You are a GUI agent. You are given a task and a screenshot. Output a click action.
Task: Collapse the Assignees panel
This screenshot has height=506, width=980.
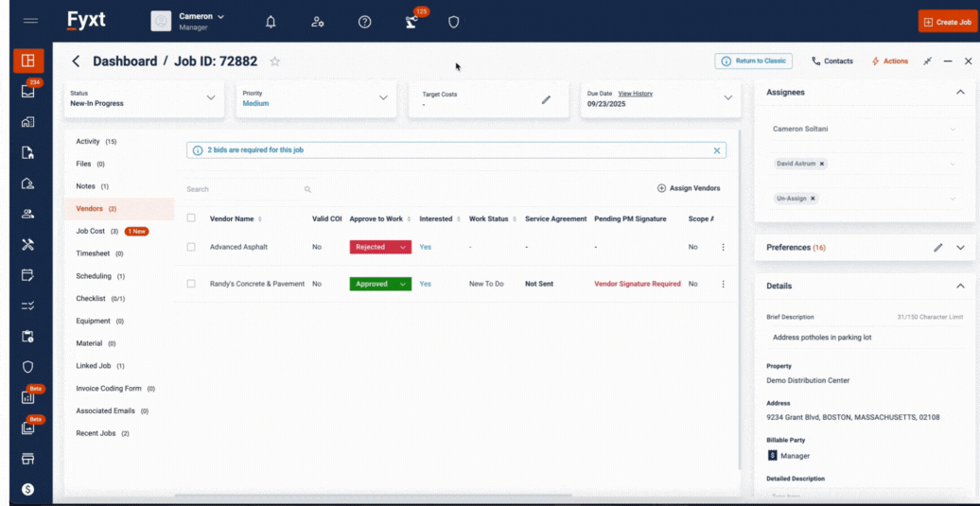point(960,93)
